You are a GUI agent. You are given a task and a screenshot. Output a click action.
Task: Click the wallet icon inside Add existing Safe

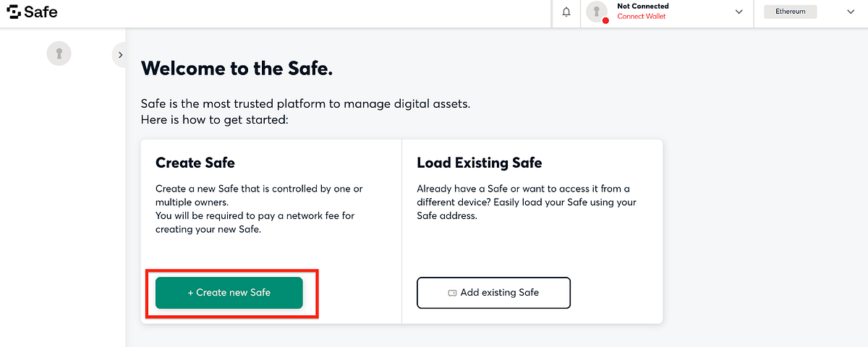coord(453,293)
